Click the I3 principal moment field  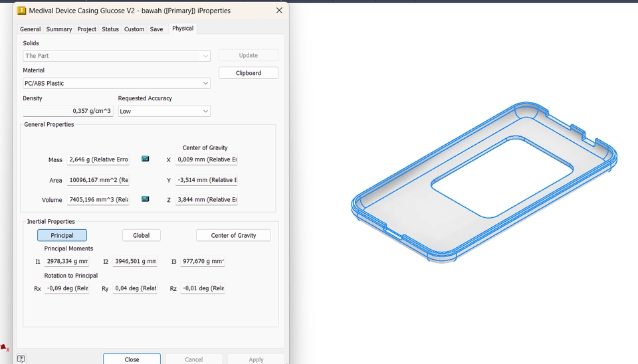point(203,261)
